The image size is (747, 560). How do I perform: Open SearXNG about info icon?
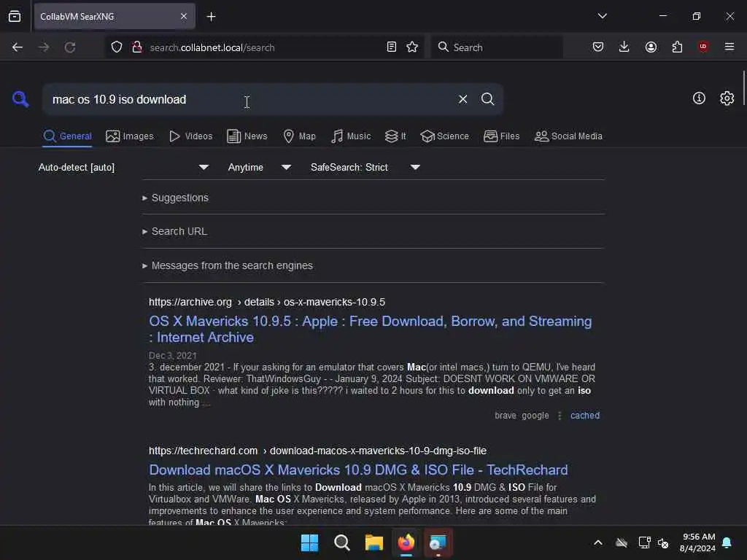click(x=699, y=98)
